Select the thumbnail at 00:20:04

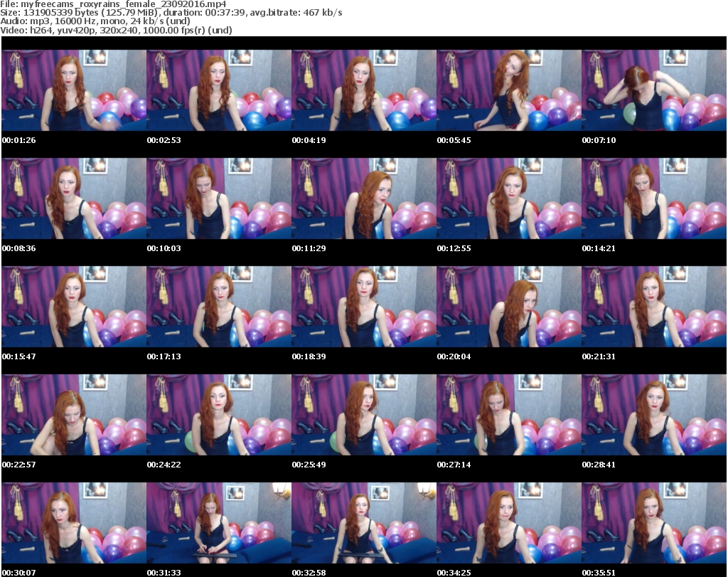pos(509,307)
